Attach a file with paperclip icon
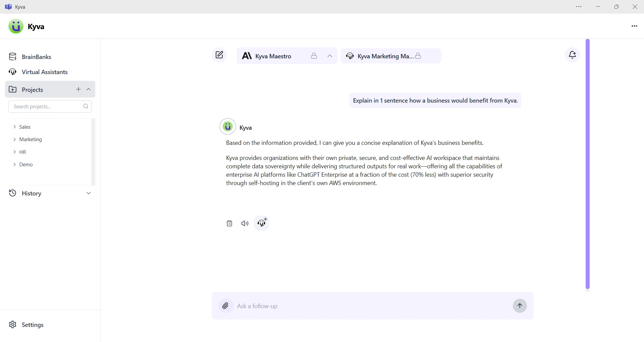This screenshot has width=644, height=342. (226, 306)
